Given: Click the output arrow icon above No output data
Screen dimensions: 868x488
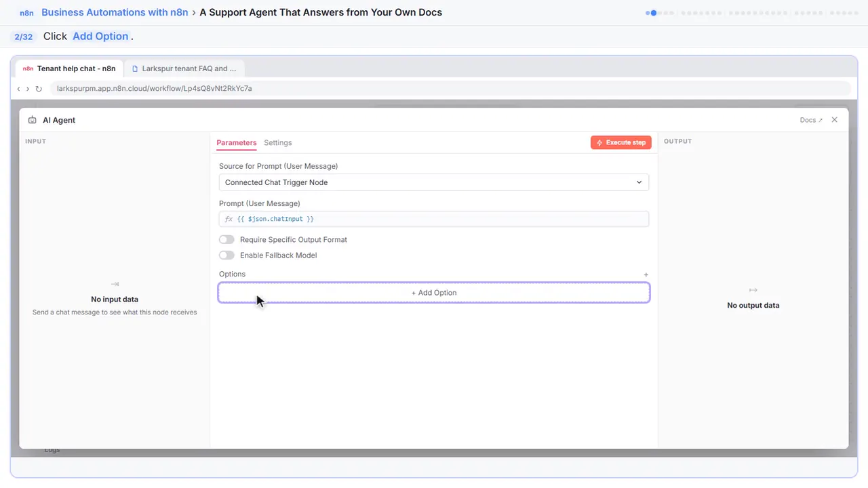Looking at the screenshot, I should tap(753, 290).
